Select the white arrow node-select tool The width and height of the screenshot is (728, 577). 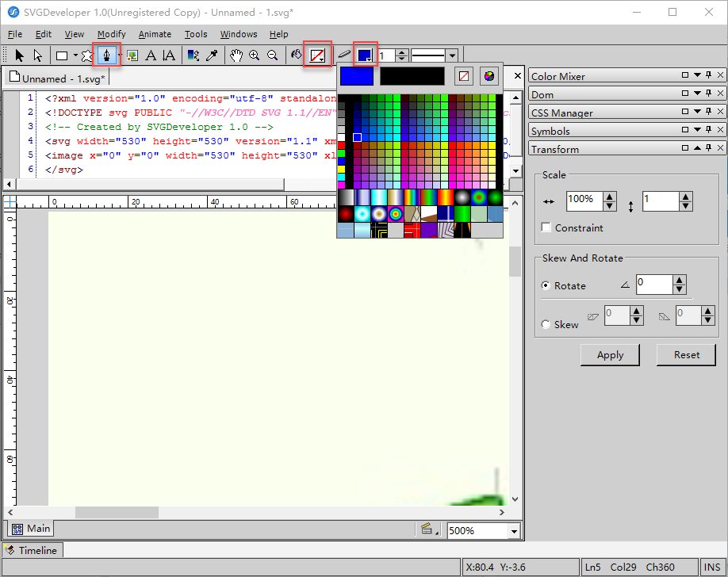(x=37, y=55)
